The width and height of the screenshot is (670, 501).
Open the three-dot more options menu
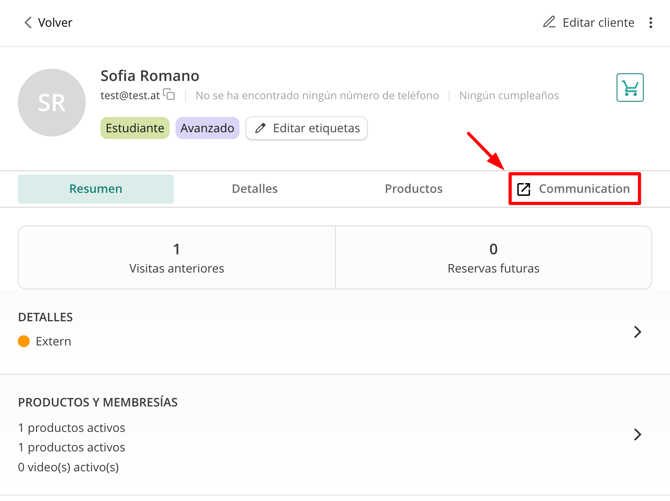point(651,22)
